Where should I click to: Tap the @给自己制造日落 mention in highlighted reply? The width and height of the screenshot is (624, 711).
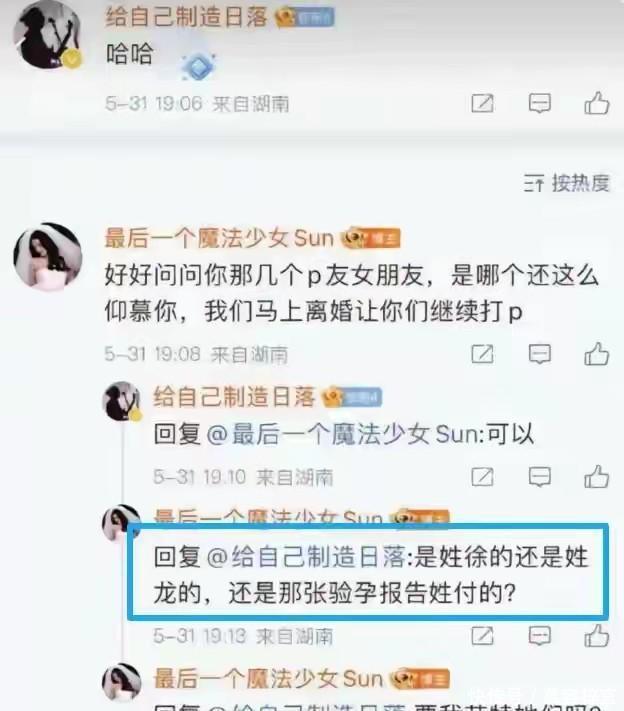[306, 557]
